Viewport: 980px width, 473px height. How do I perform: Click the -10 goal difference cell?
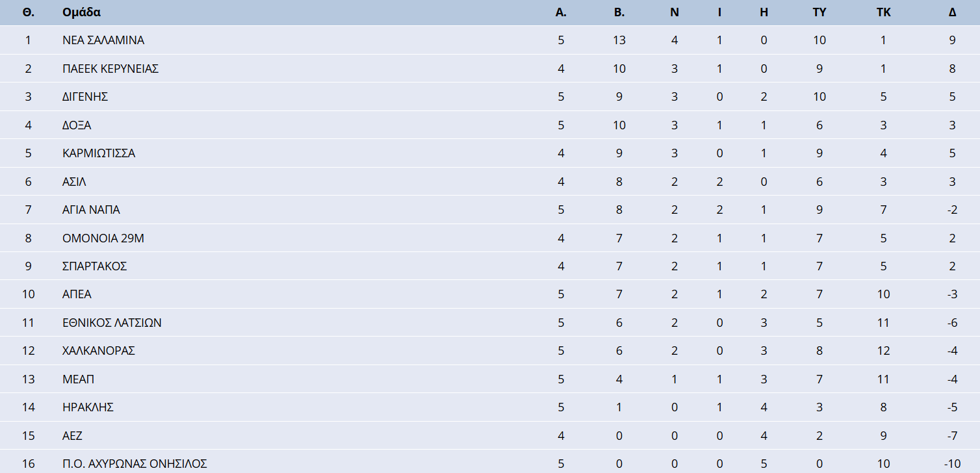pyautogui.click(x=952, y=464)
